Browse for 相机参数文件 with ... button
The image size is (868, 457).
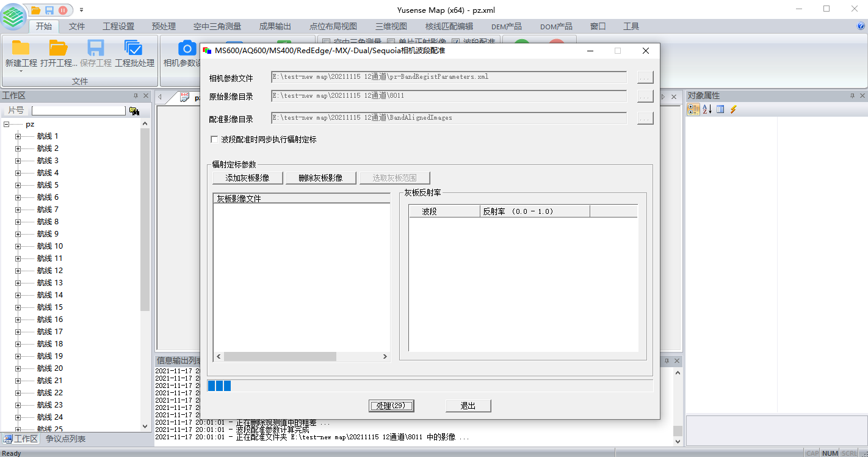[x=645, y=77]
